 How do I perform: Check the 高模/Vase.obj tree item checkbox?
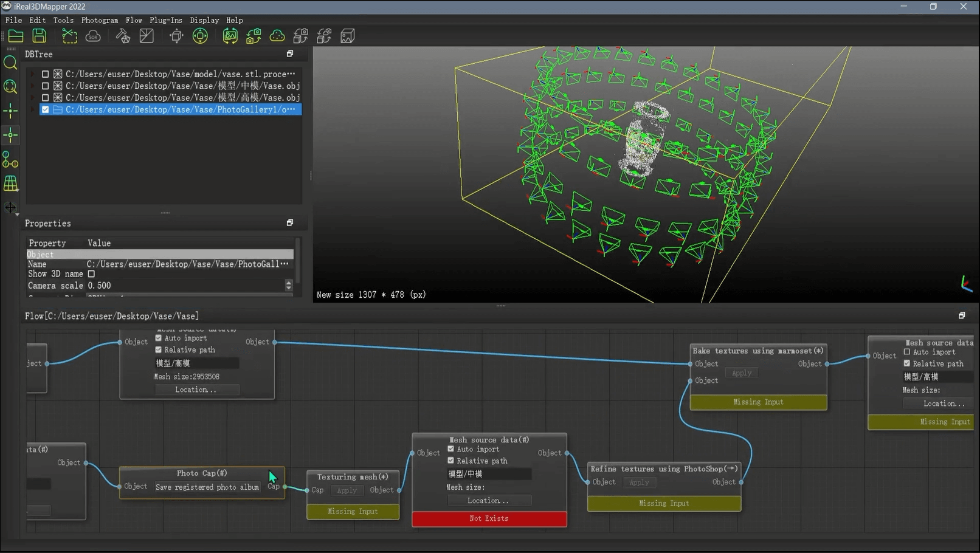click(45, 97)
